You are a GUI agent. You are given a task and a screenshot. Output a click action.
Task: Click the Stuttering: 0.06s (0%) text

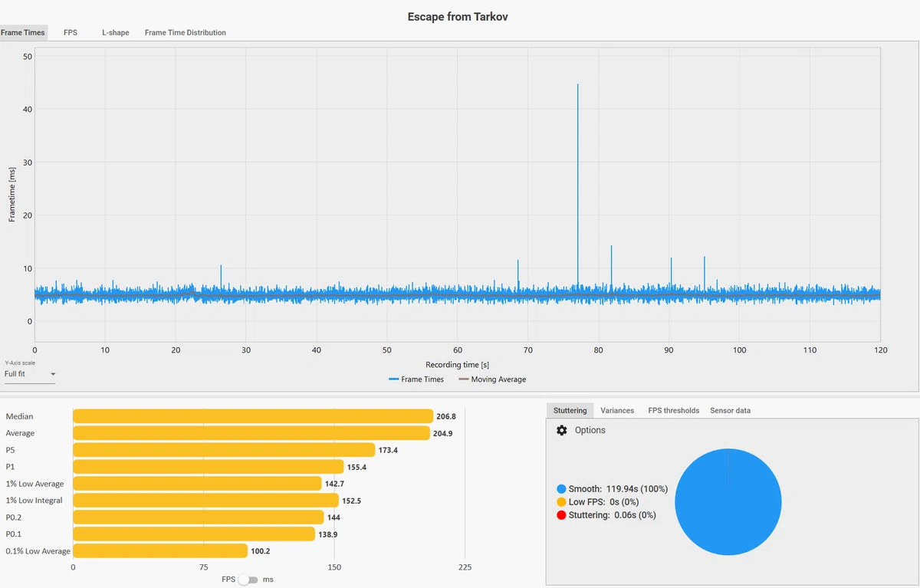coord(612,515)
